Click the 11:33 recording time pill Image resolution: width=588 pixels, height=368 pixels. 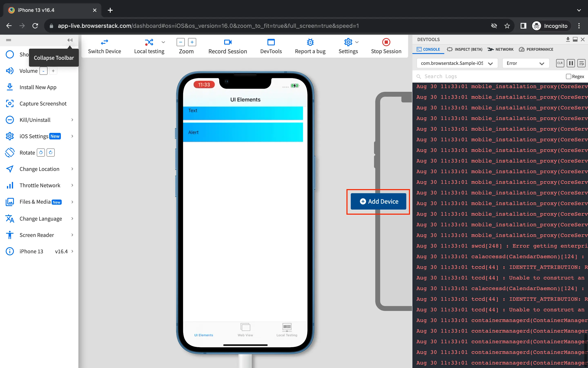click(x=204, y=85)
